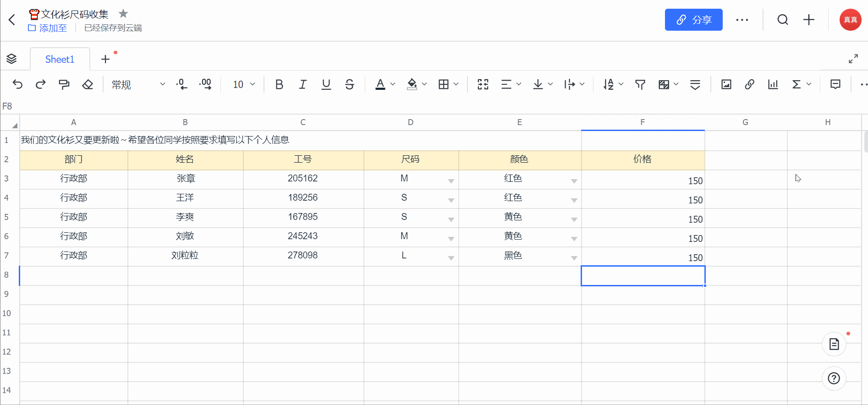Screen dimensions: 868x405
Task: Open size dropdown for 张章 row
Action: tap(451, 181)
